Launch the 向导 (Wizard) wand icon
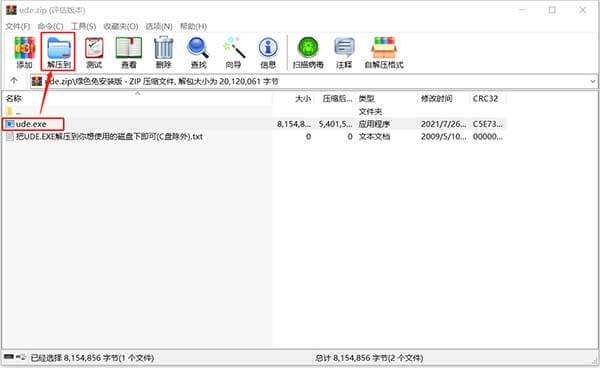This screenshot has width=600, height=368. click(233, 52)
